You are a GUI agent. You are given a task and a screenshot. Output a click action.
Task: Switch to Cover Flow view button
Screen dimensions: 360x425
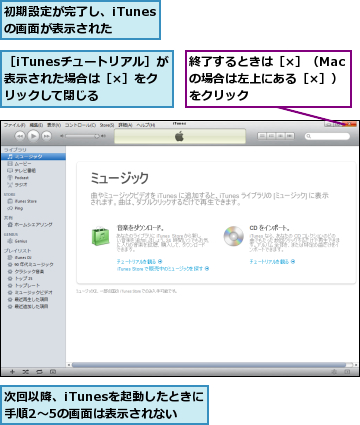click(x=290, y=136)
